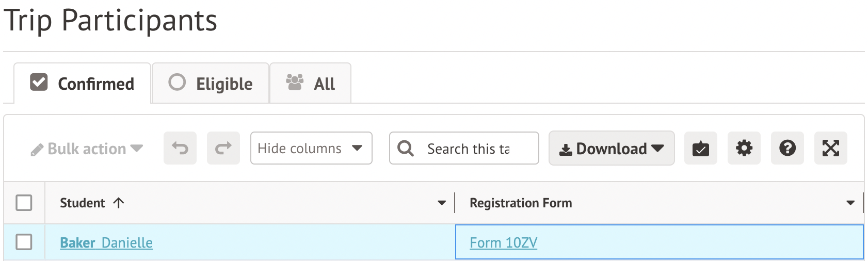
Task: Check the Baker Danielle row checkbox
Action: tap(24, 242)
